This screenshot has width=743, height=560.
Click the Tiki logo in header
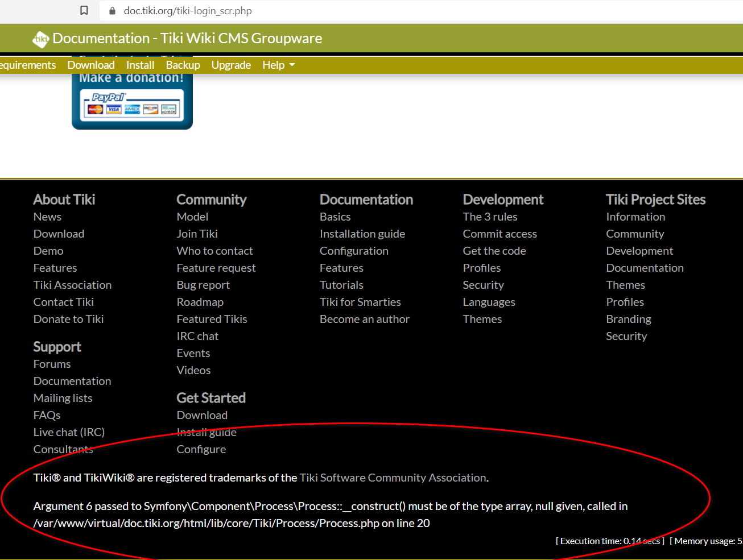click(40, 39)
